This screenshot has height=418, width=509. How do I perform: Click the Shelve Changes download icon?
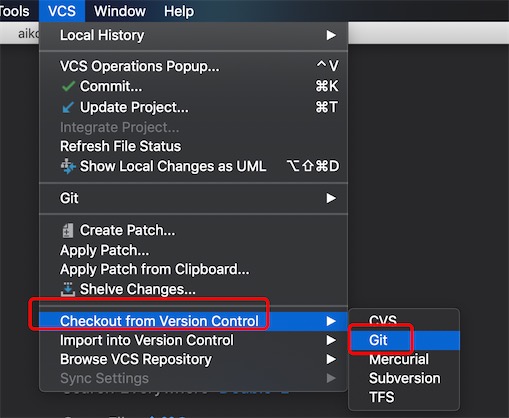point(68,289)
